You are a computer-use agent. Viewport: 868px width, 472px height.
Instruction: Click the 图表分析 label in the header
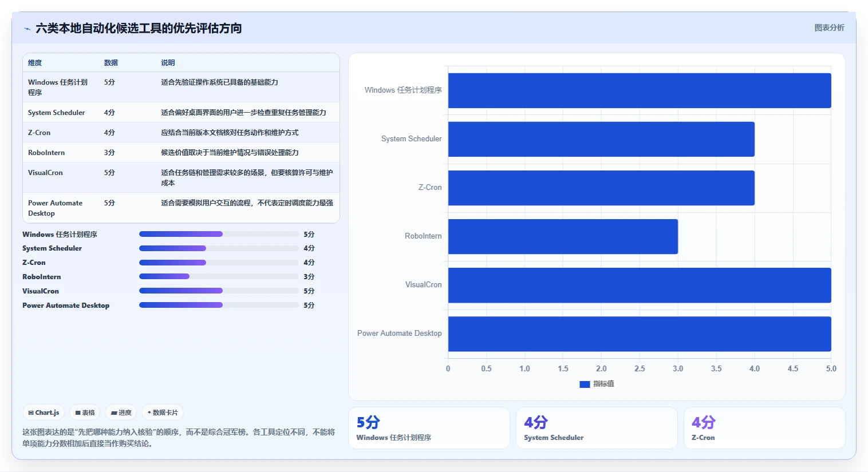tap(829, 27)
